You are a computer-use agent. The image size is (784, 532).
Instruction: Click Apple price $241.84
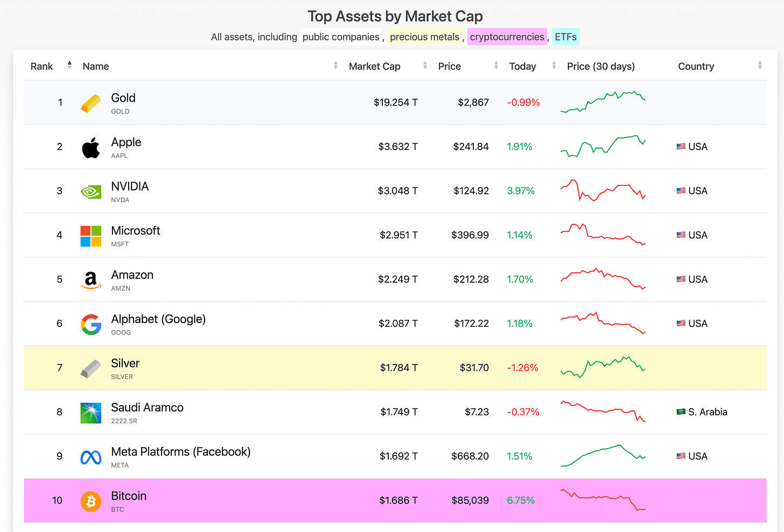[x=471, y=146]
